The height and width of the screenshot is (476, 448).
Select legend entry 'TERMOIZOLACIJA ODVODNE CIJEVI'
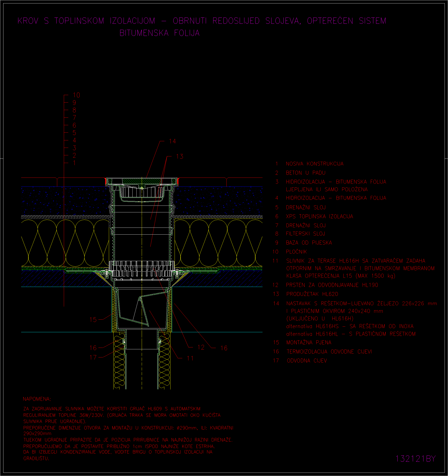(x=329, y=352)
